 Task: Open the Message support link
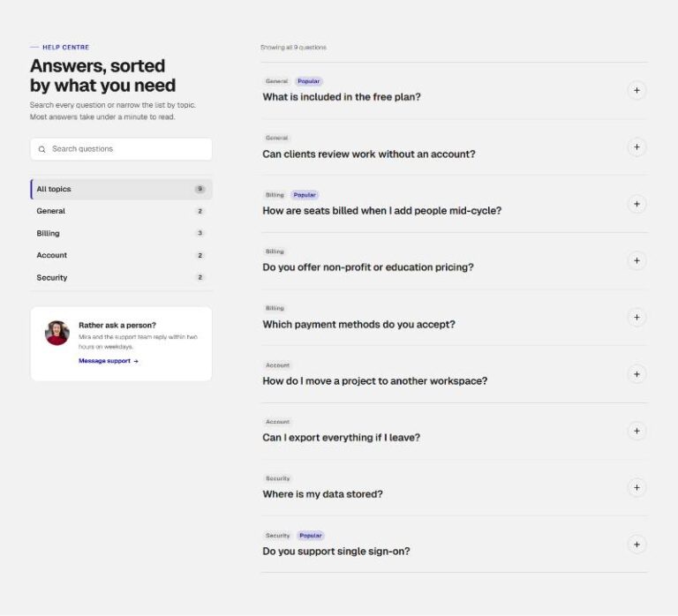pos(109,361)
